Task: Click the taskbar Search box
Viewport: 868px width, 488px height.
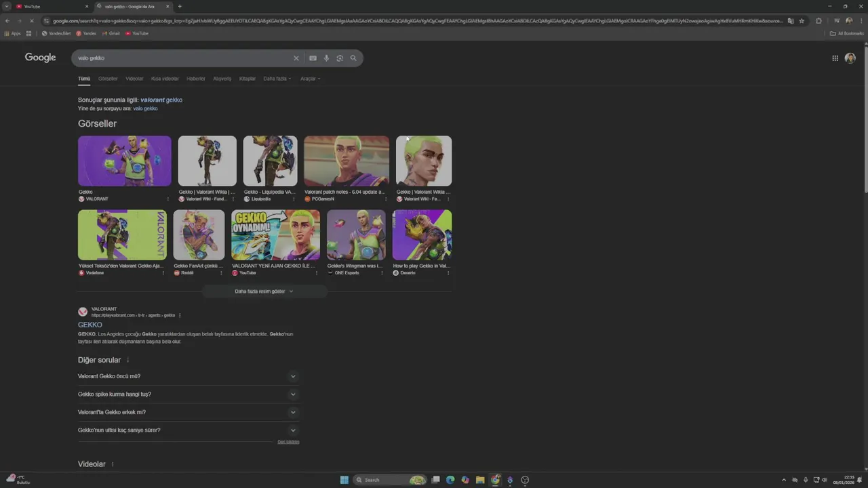Action: (390, 480)
